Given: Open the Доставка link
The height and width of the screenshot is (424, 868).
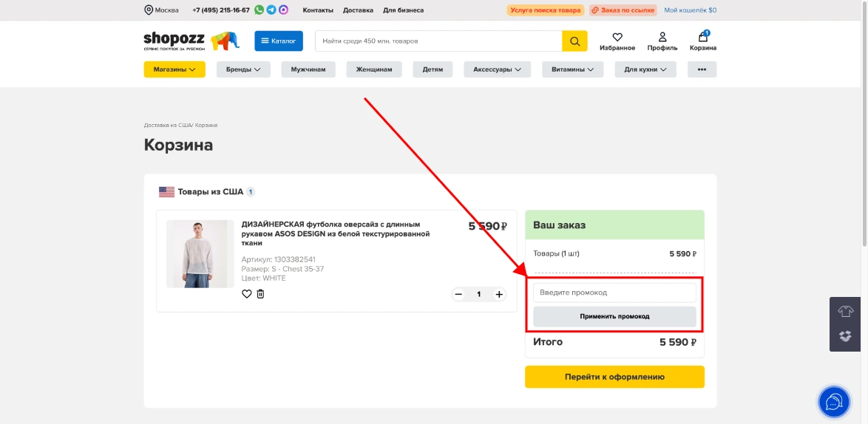Looking at the screenshot, I should point(358,10).
